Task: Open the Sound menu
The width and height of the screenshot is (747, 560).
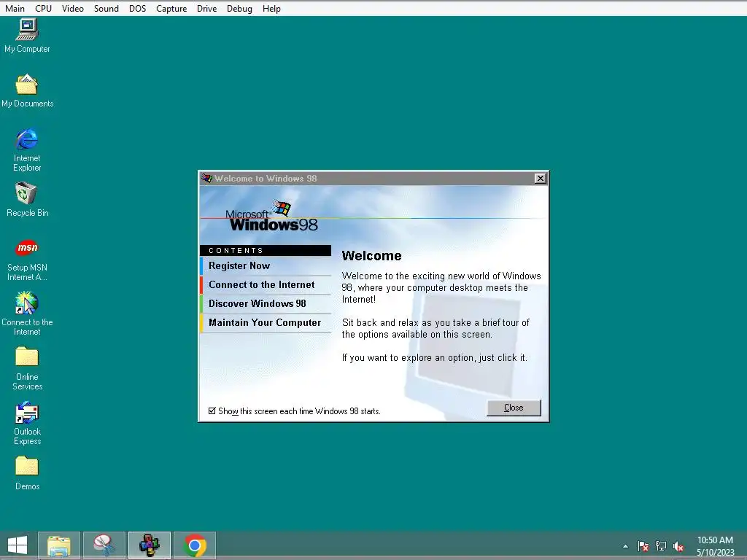Action: [107, 9]
